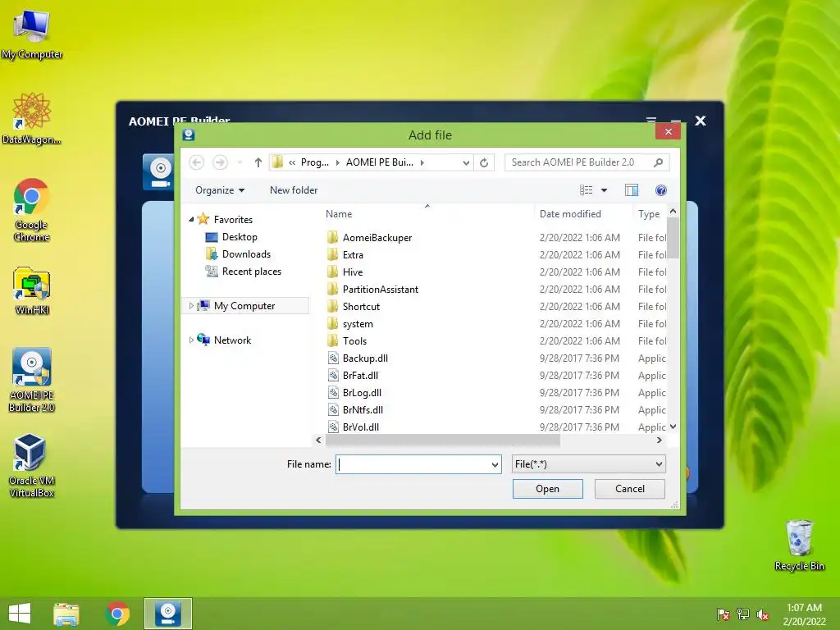Select the system folder
Image resolution: width=840 pixels, height=630 pixels.
click(x=358, y=323)
